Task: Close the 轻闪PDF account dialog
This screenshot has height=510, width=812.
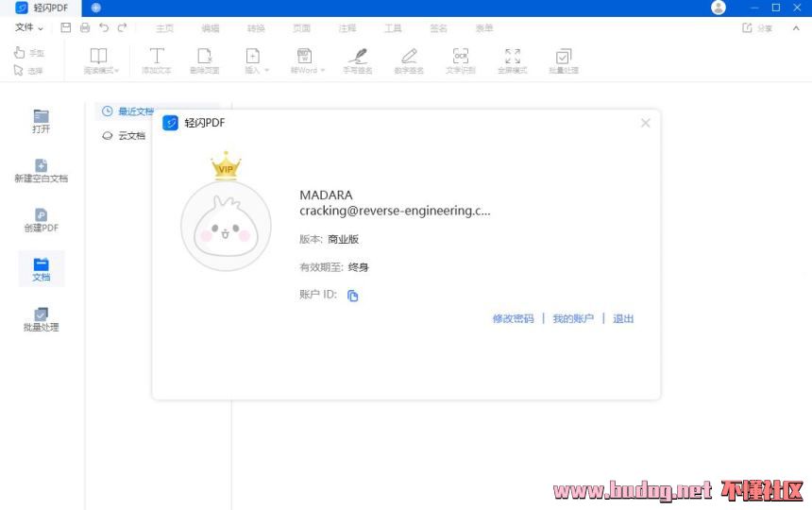Action: [645, 123]
